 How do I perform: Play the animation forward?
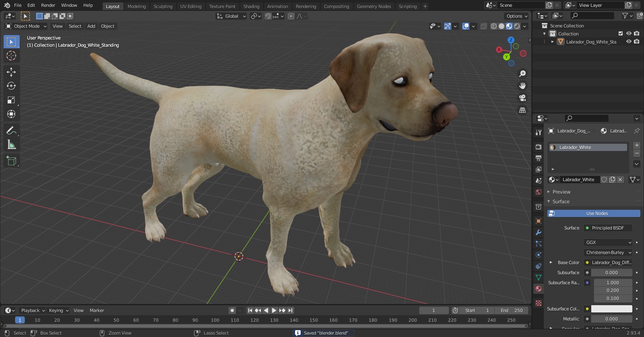tap(274, 310)
